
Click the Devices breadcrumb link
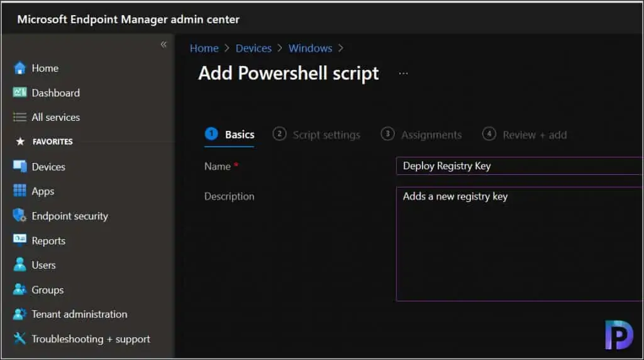point(253,48)
